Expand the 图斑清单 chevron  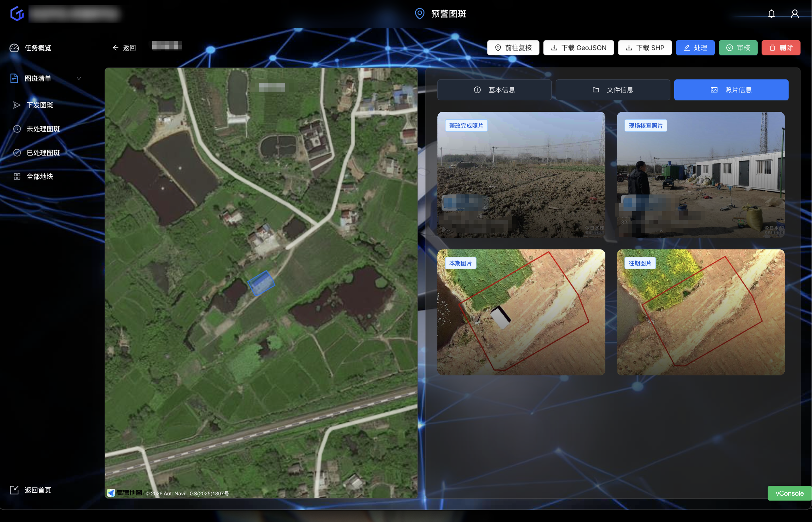click(79, 78)
